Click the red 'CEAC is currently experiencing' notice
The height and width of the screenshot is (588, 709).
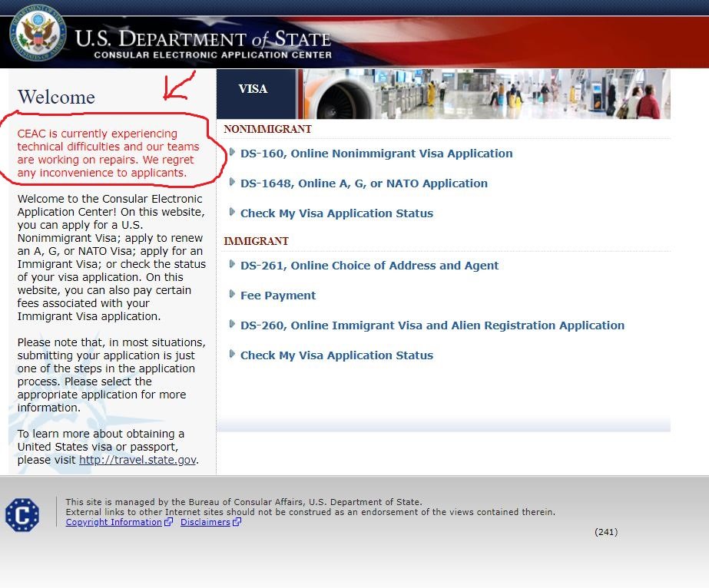pos(108,154)
